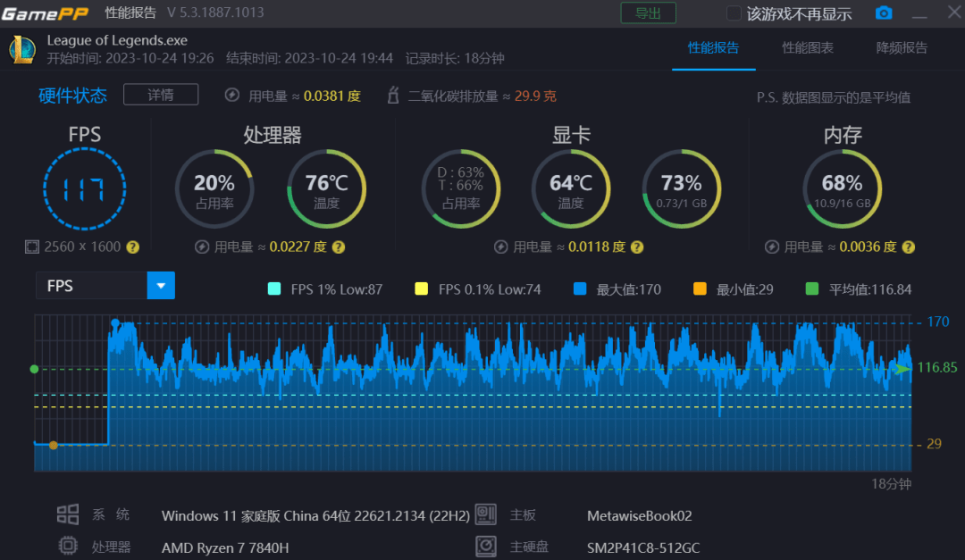
Task: Close the GamePP report window
Action: (x=954, y=13)
